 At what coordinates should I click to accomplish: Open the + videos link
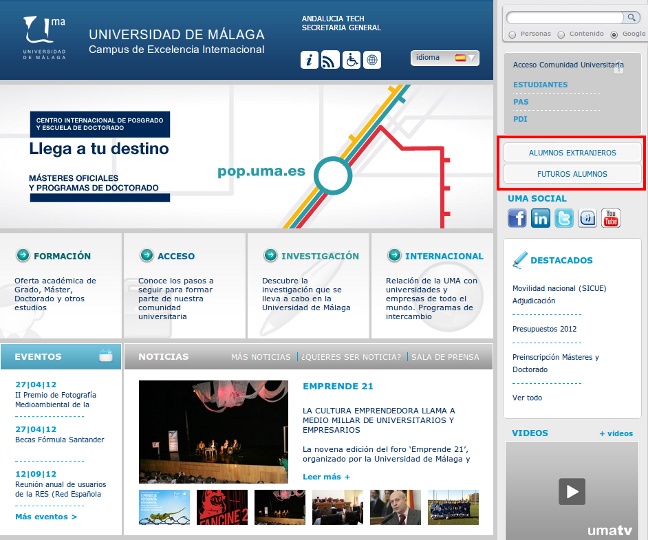tap(616, 433)
